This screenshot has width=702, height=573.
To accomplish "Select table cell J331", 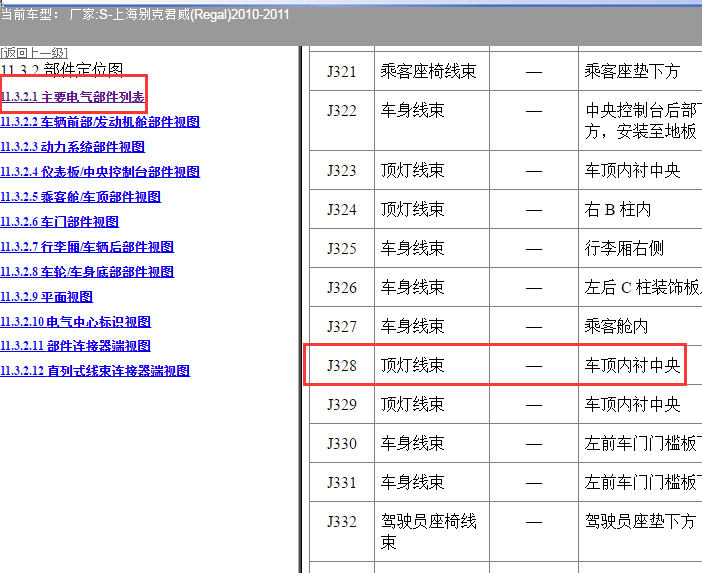I will pyautogui.click(x=342, y=482).
